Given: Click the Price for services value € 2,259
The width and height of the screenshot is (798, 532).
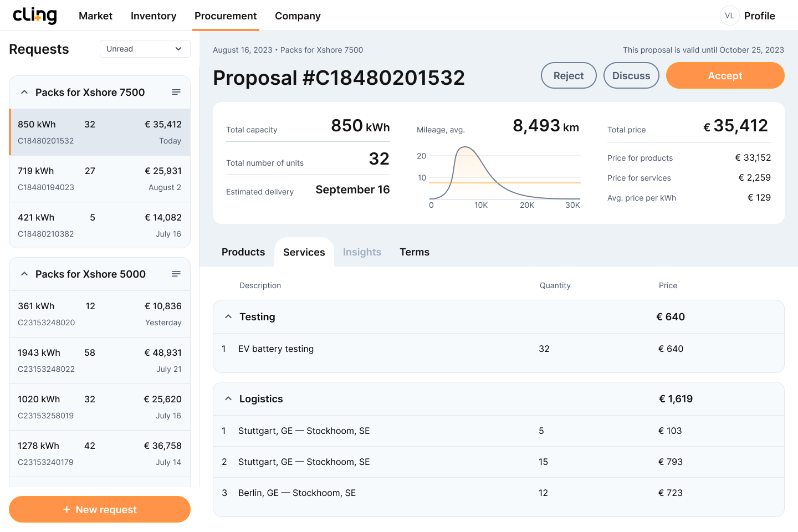Looking at the screenshot, I should 755,177.
